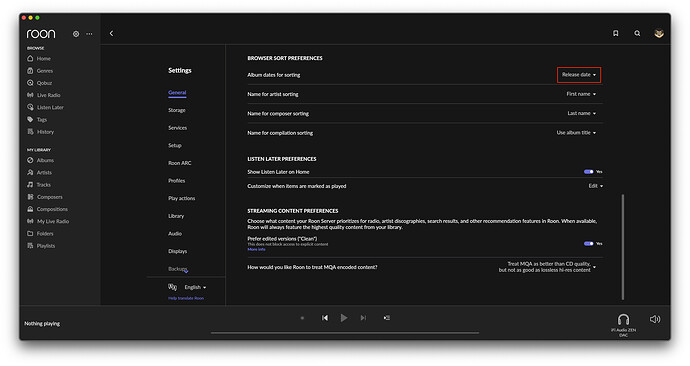Click the settings gear icon beside Roon logo
Screen dimensions: 690x366
pyautogui.click(x=76, y=34)
